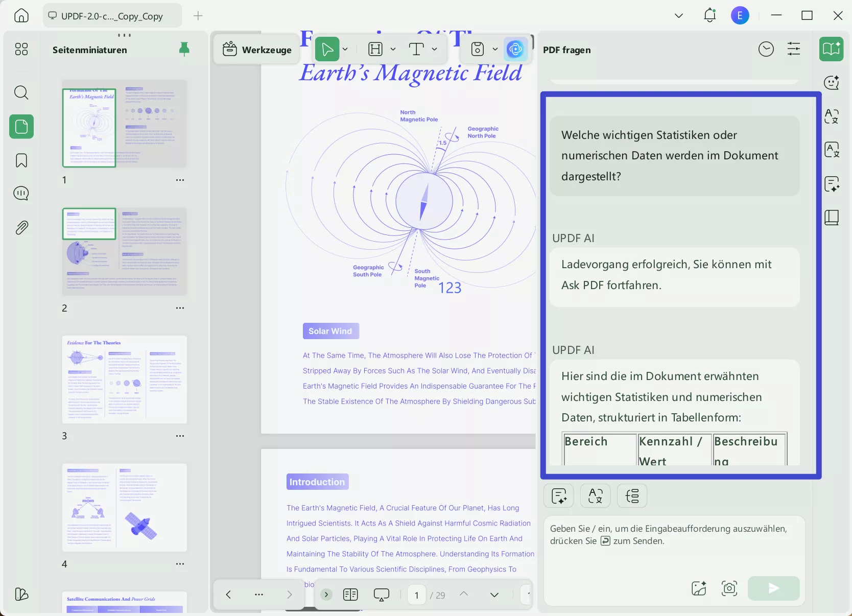Open the translate document icon in right sidebar
852x616 pixels.
[832, 150]
